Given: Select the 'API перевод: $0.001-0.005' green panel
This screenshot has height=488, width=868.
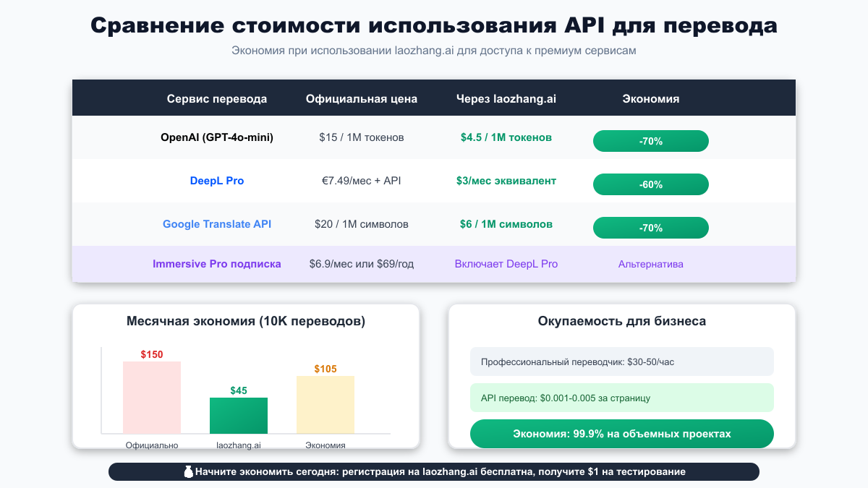Looking at the screenshot, I should coord(621,398).
